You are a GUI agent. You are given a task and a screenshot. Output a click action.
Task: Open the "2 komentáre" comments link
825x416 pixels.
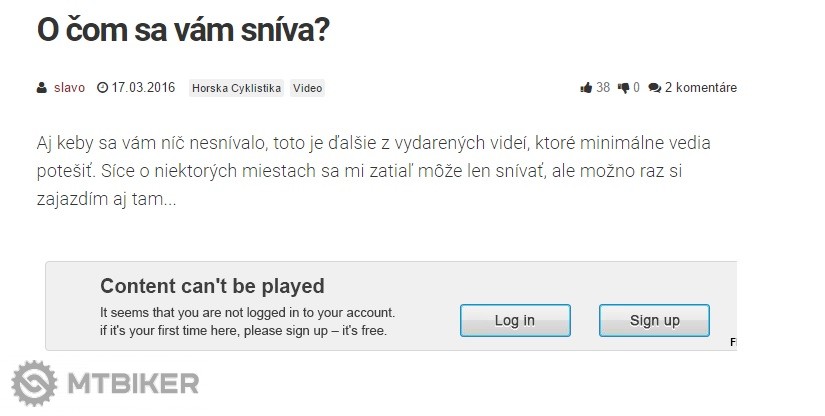(x=700, y=88)
